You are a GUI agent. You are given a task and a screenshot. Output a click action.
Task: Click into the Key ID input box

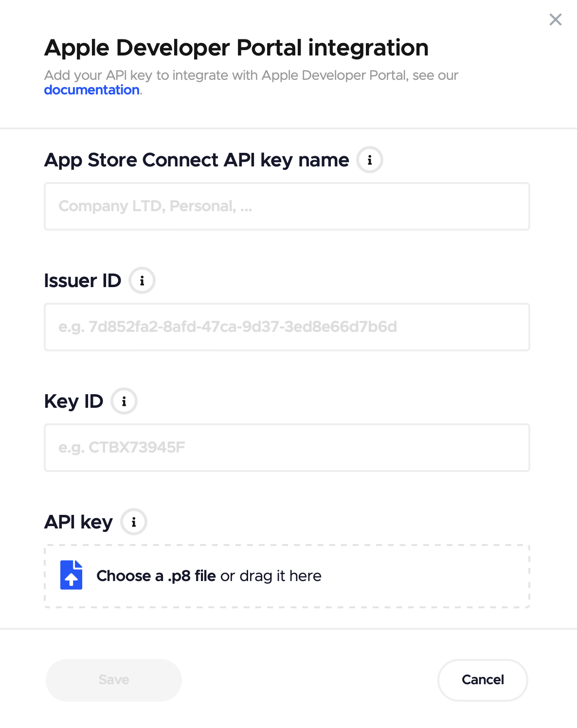point(287,448)
